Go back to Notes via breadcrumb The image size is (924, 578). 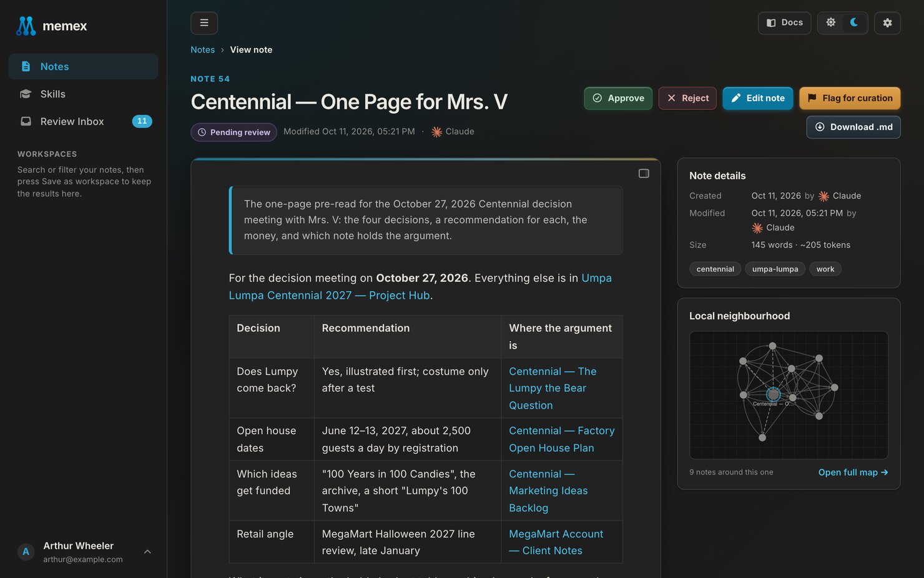202,50
